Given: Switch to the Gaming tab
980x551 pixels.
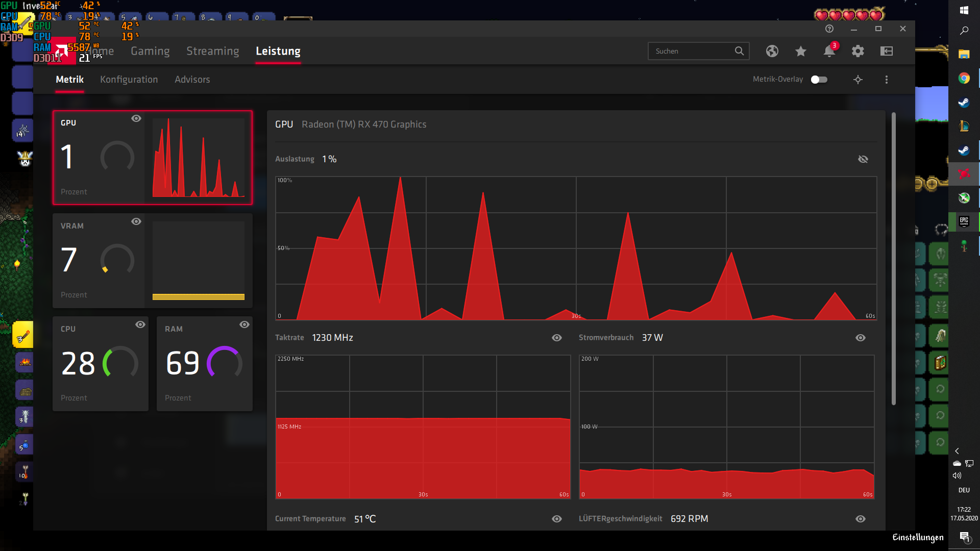Looking at the screenshot, I should (150, 51).
